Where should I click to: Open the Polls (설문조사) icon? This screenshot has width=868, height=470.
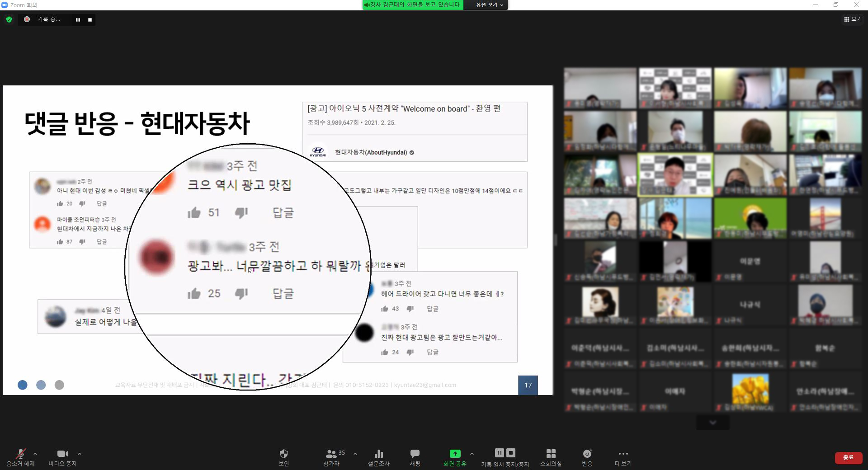click(378, 454)
